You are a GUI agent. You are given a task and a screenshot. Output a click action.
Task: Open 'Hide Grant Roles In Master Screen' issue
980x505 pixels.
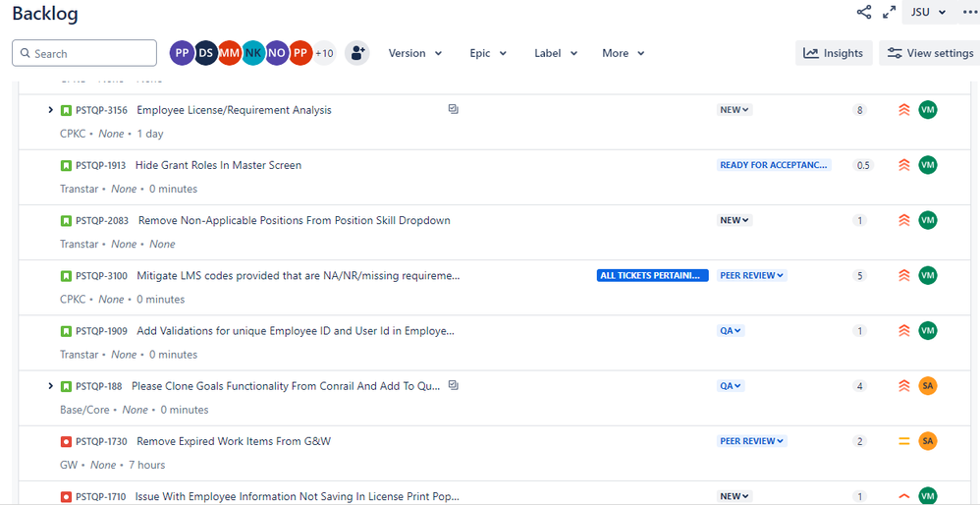[218, 166]
